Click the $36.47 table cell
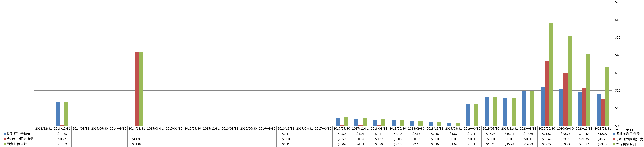The image size is (644, 147). [x=547, y=139]
